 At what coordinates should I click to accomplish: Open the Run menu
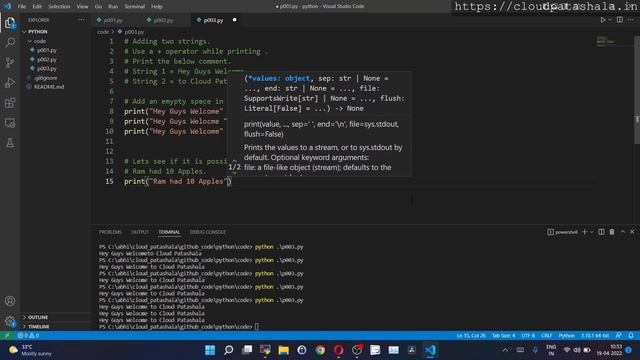click(x=113, y=7)
